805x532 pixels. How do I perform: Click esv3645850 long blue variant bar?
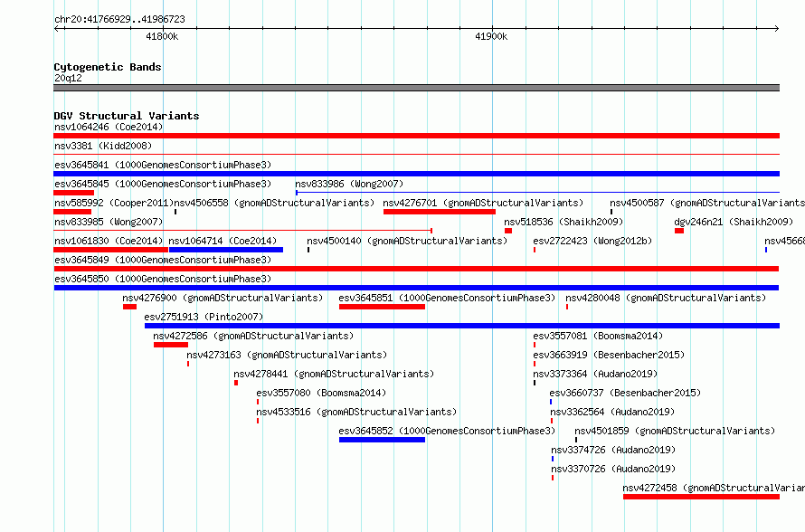click(x=416, y=288)
